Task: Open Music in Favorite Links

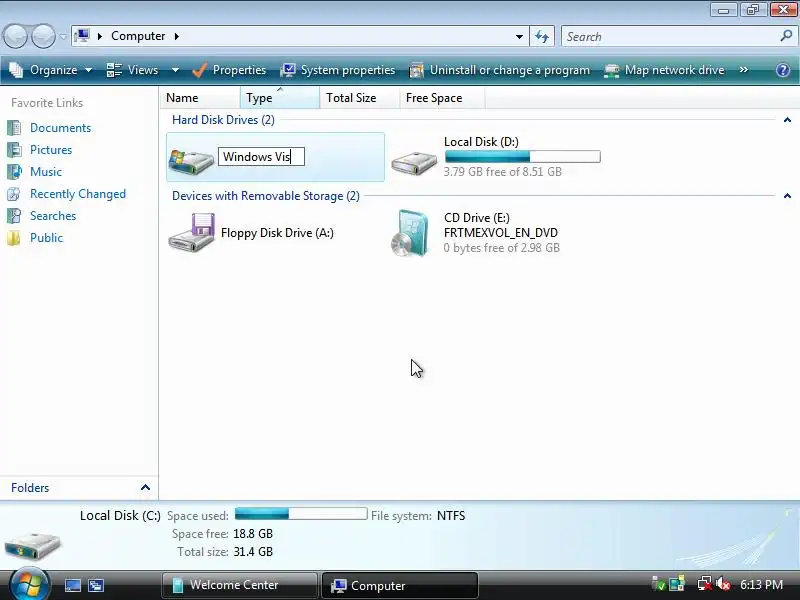Action: (x=46, y=171)
